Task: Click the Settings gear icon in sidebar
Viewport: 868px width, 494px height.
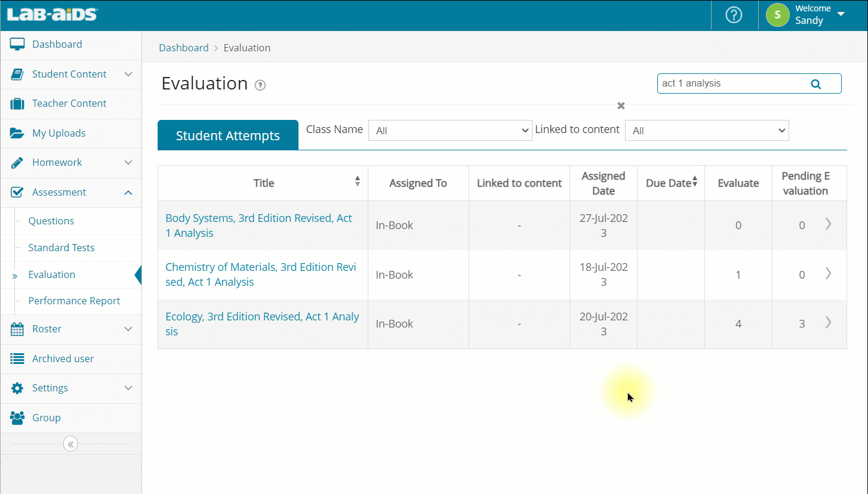Action: tap(17, 388)
